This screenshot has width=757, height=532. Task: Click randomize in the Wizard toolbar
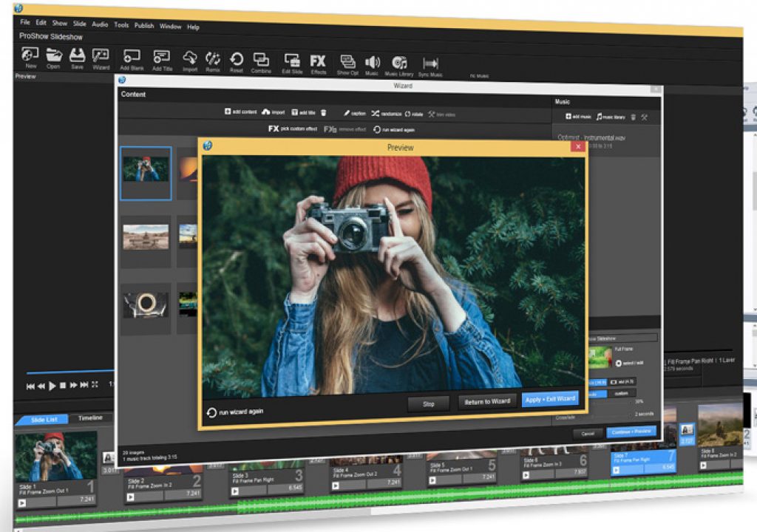pos(386,114)
